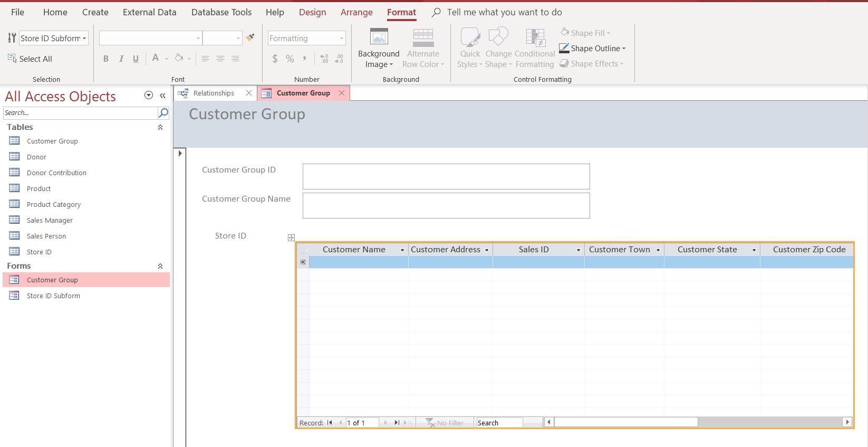Open Customer Address column filter dropdown
The height and width of the screenshot is (447, 868).
(487, 250)
